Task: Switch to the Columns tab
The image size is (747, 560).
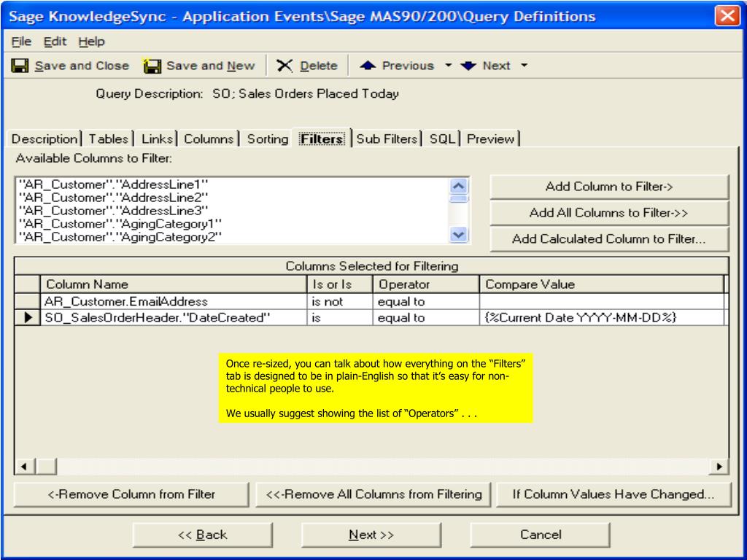Action: [209, 139]
